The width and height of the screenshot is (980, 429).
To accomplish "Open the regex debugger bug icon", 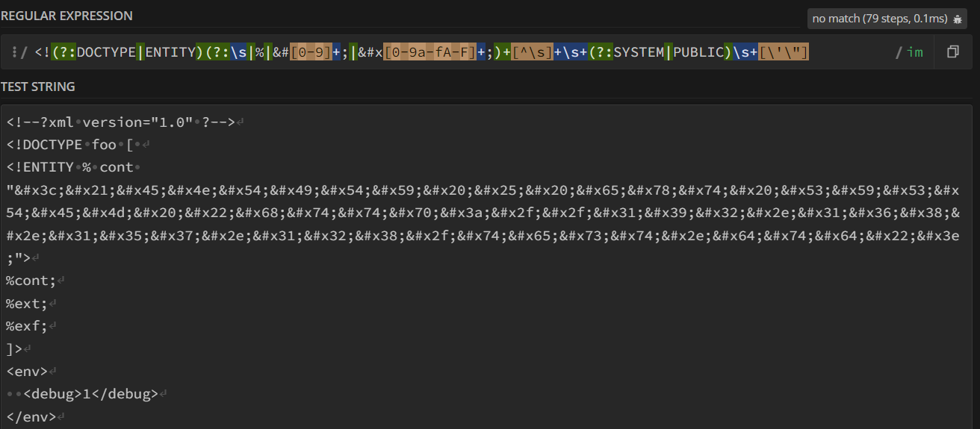I will coord(957,19).
